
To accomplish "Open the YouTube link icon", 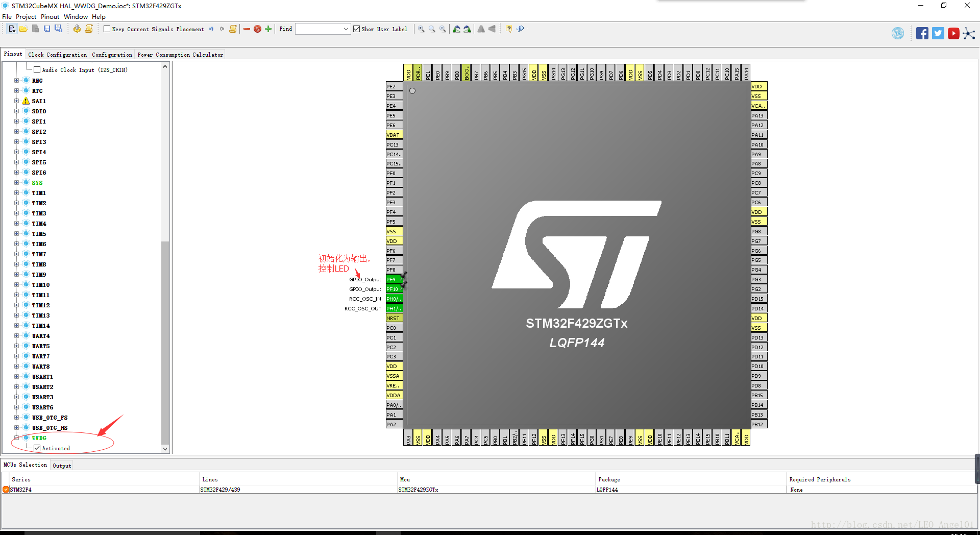I will 953,34.
